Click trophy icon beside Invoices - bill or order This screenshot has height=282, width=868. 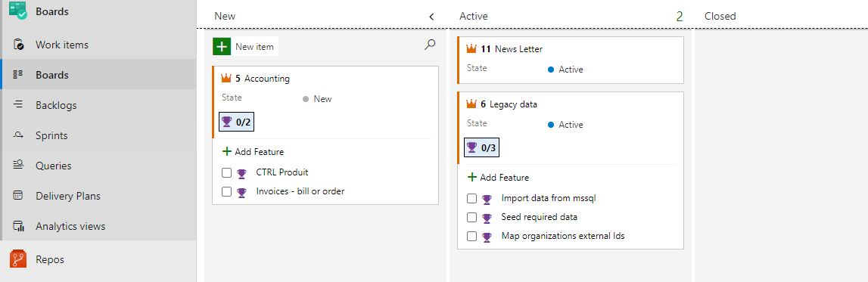(242, 193)
